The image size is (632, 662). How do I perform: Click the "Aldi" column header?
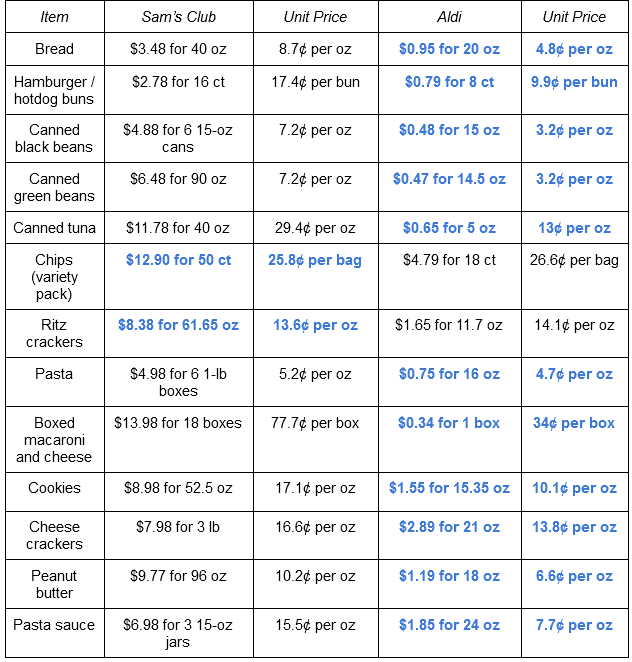point(449,17)
